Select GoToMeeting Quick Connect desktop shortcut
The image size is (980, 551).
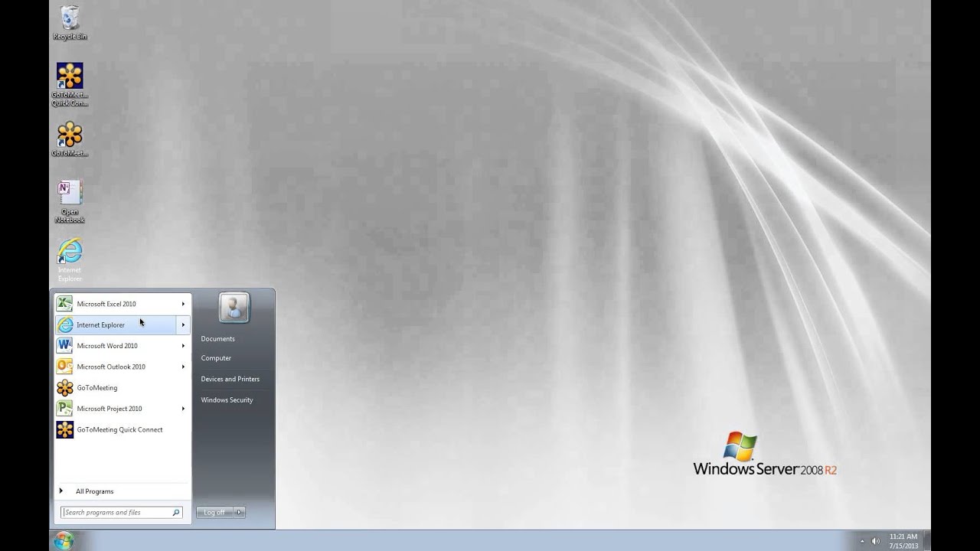70,84
